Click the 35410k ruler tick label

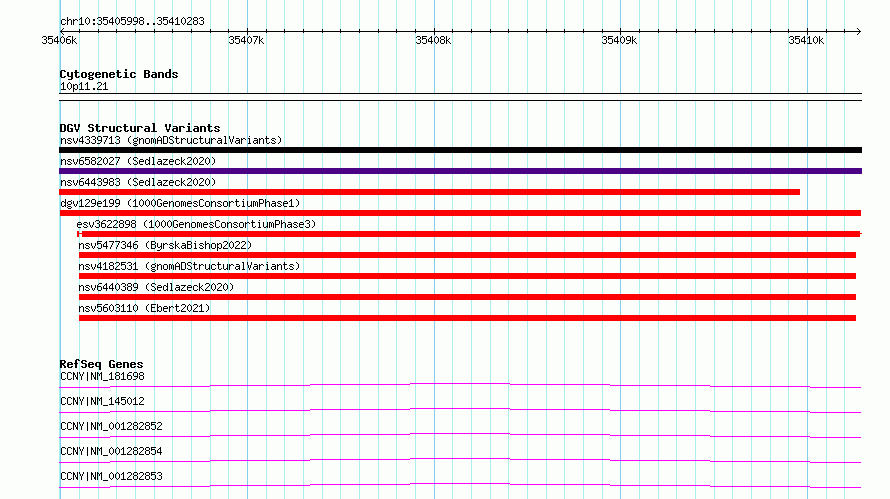point(806,40)
